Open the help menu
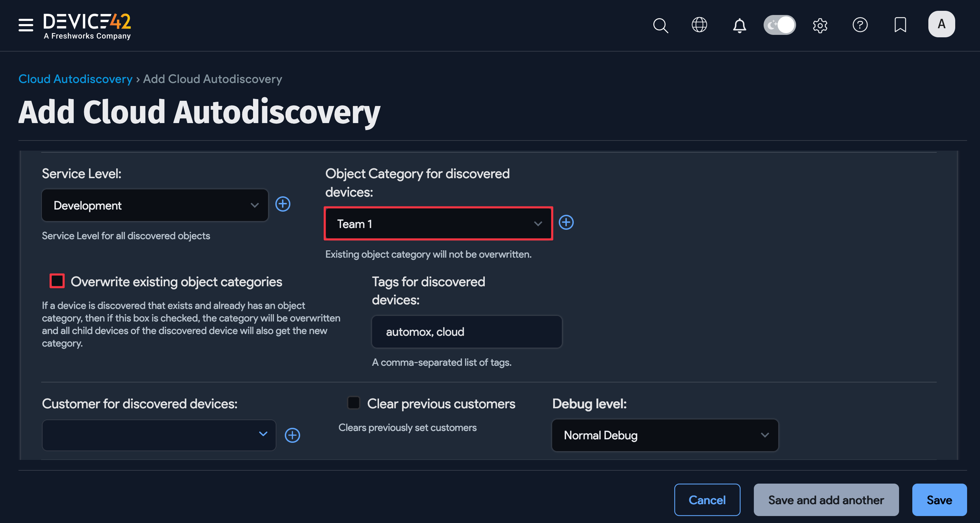 pos(860,25)
